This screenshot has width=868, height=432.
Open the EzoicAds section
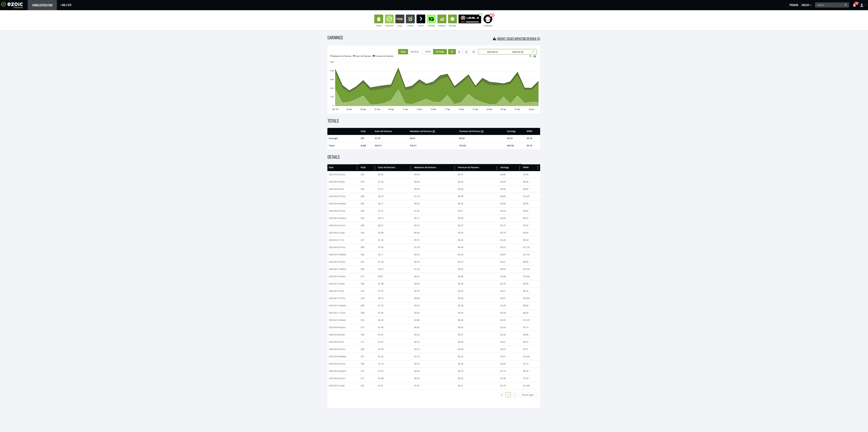point(389,19)
